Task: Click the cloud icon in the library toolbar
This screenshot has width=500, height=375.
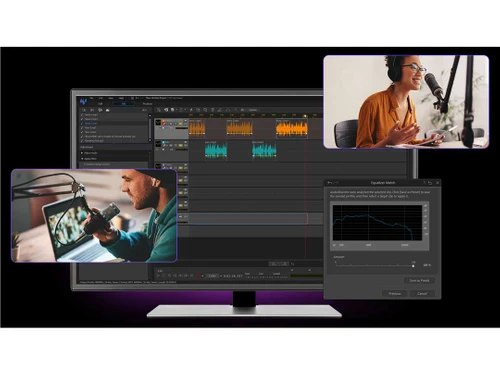Action: [107, 110]
